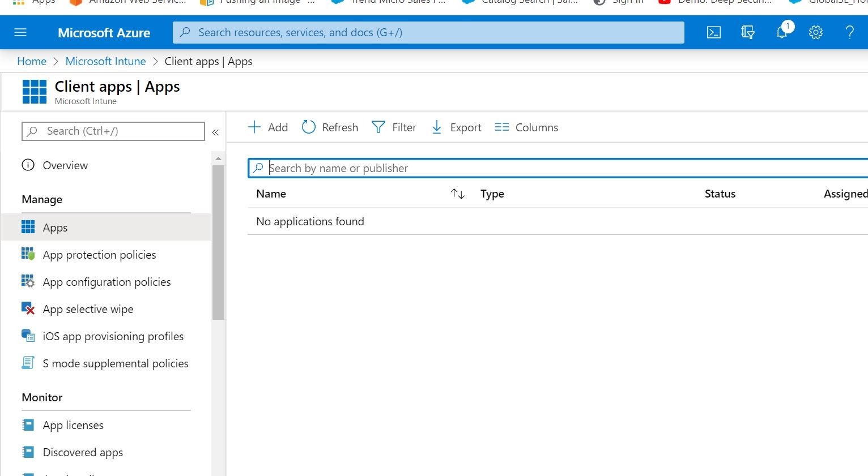The image size is (868, 476).
Task: Open the Help question mark
Action: click(850, 32)
